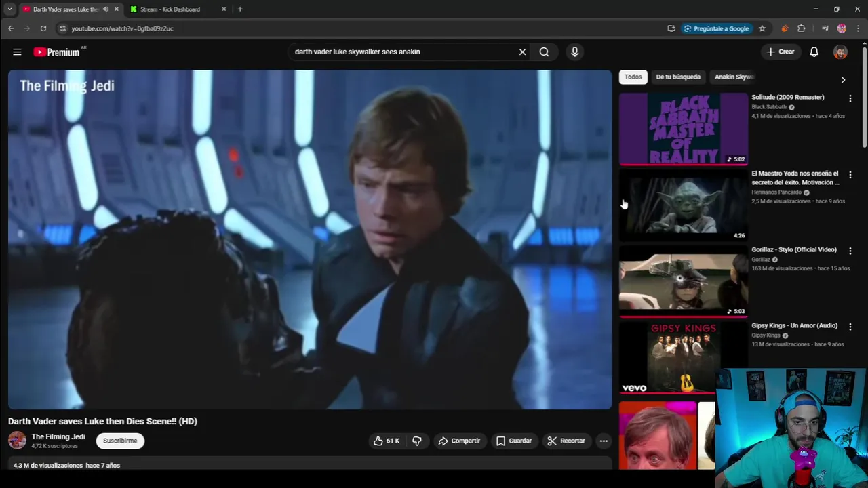View site information icon in address bar
This screenshot has width=868, height=488.
point(62,28)
